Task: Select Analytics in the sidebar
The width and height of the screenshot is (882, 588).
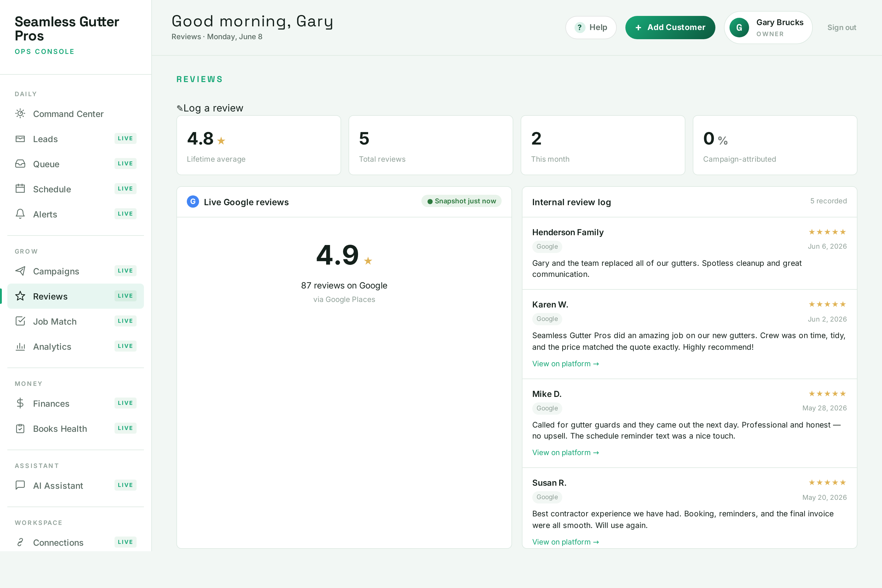Action: [76, 346]
